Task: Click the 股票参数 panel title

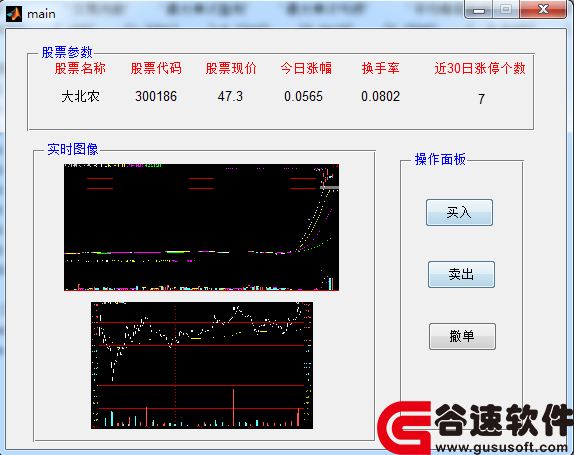Action: (x=67, y=52)
